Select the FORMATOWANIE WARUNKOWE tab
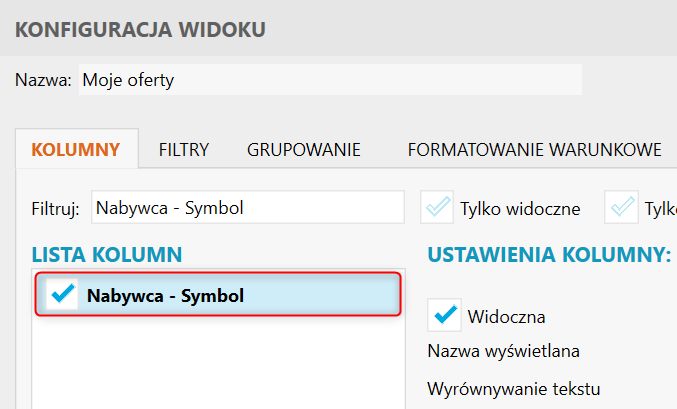Viewport: 677px width, 409px height. (x=534, y=151)
